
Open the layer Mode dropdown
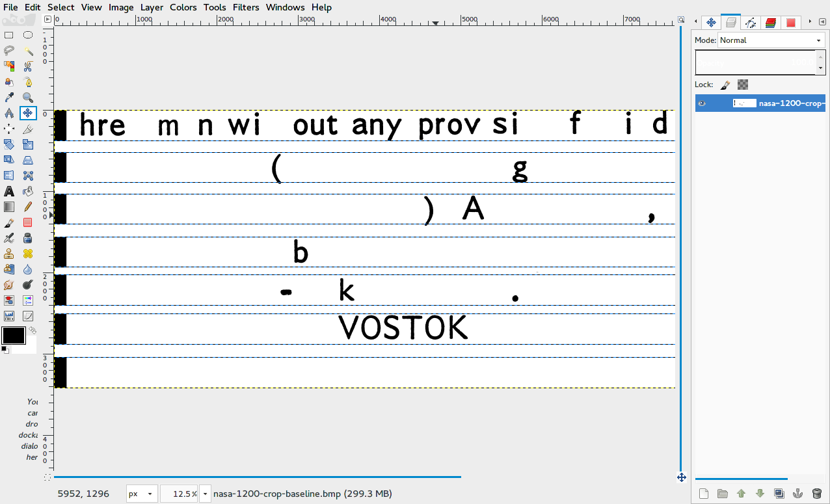click(x=771, y=40)
